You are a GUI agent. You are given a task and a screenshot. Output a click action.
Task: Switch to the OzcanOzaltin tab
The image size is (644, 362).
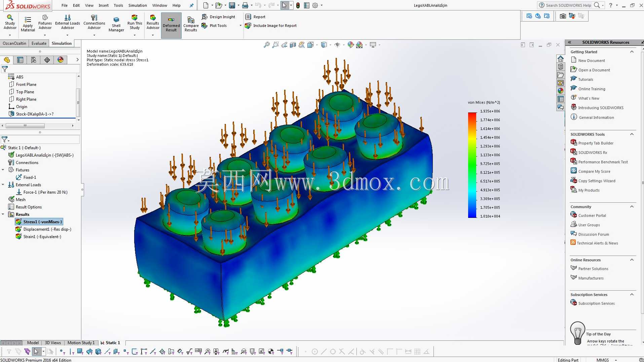(x=14, y=43)
